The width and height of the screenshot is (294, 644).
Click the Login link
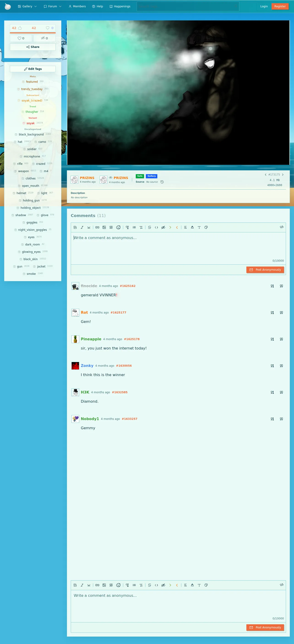(264, 6)
